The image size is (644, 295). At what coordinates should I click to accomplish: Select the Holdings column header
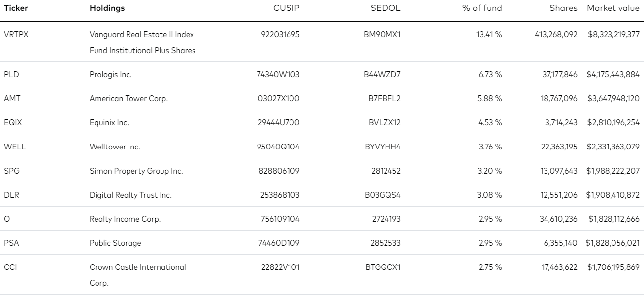point(107,8)
